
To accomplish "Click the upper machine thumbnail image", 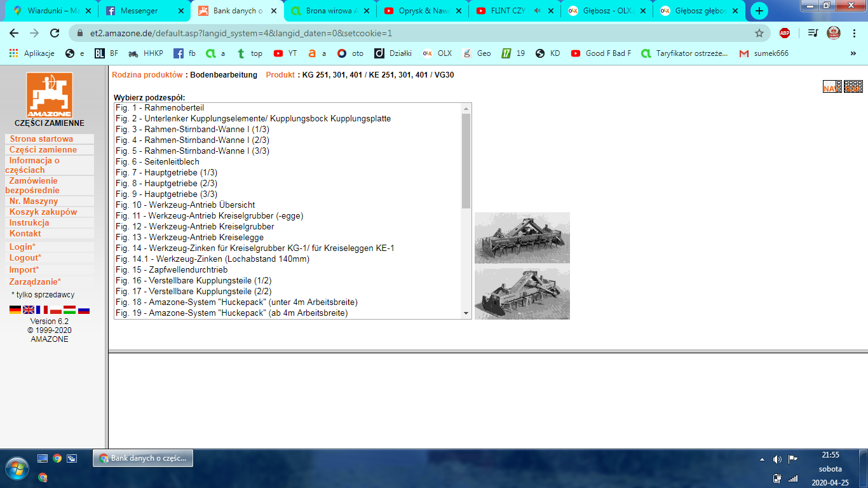I will click(522, 238).
